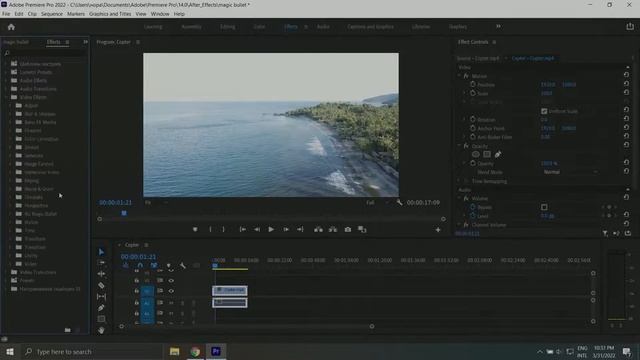This screenshot has height=360, width=640.
Task: Click the Mark In button
Action: click(210, 229)
